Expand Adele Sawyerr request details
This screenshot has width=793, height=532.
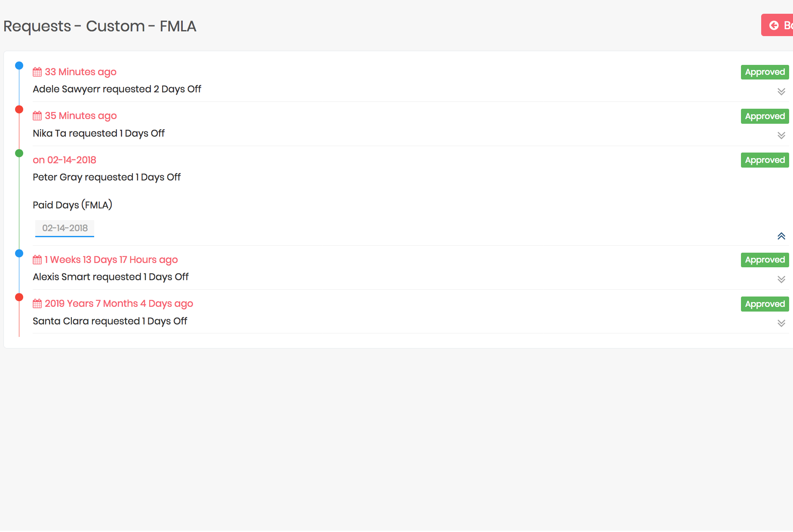(781, 92)
